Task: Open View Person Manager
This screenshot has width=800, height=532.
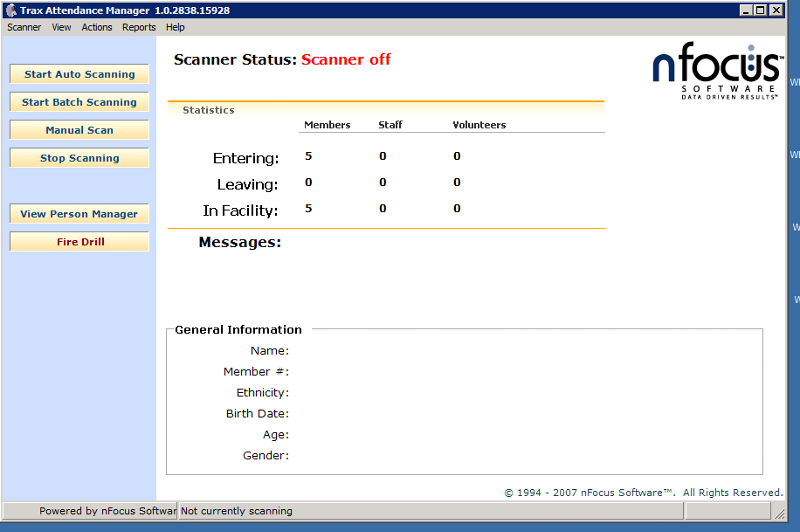Action: [x=80, y=214]
